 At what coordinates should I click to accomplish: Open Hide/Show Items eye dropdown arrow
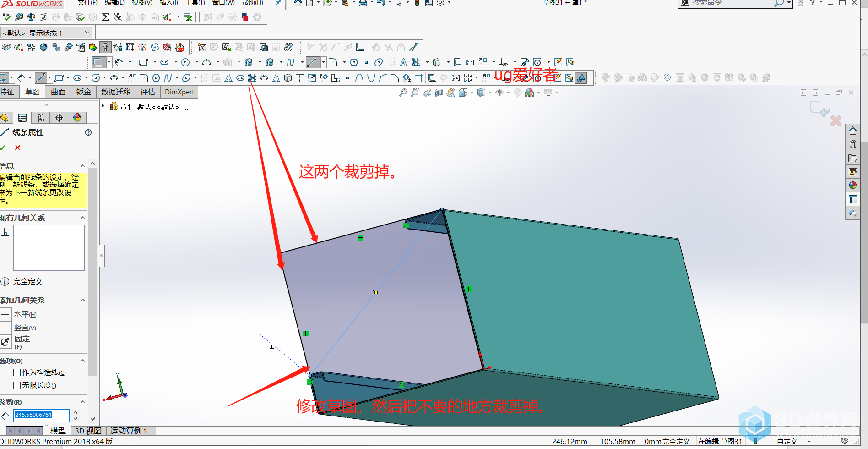pos(509,93)
